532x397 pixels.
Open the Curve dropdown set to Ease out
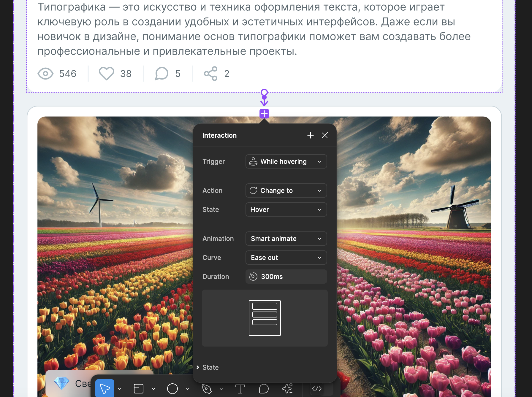pyautogui.click(x=286, y=258)
